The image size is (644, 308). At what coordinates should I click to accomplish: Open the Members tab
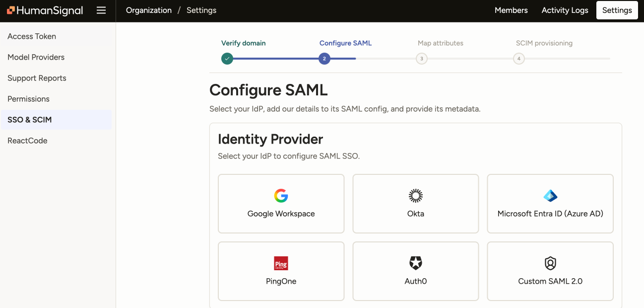[x=511, y=10]
